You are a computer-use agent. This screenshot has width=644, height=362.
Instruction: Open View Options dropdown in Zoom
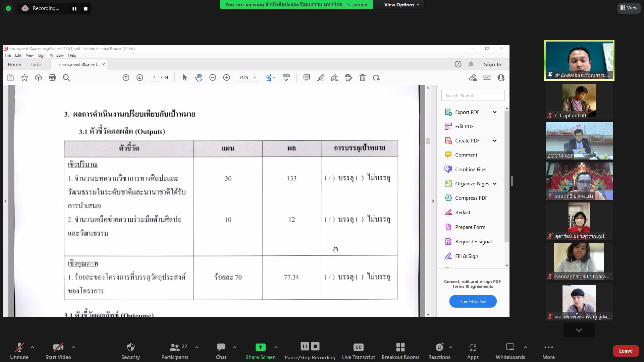(401, 4)
